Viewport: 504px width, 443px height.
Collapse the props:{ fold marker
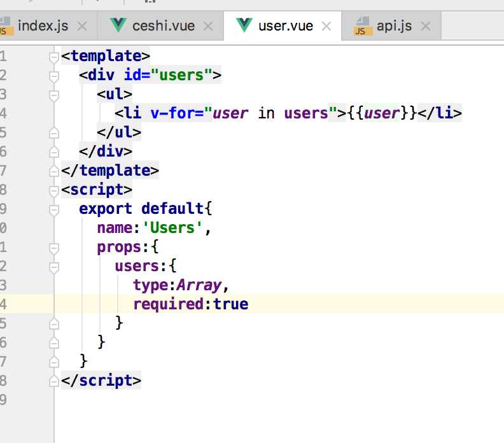[x=54, y=248]
